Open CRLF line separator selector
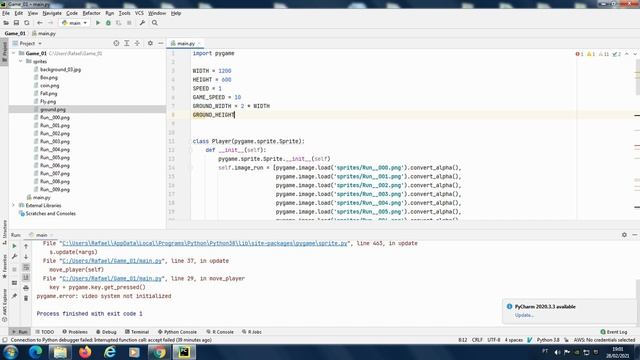This screenshot has width=640, height=360. [x=477, y=340]
